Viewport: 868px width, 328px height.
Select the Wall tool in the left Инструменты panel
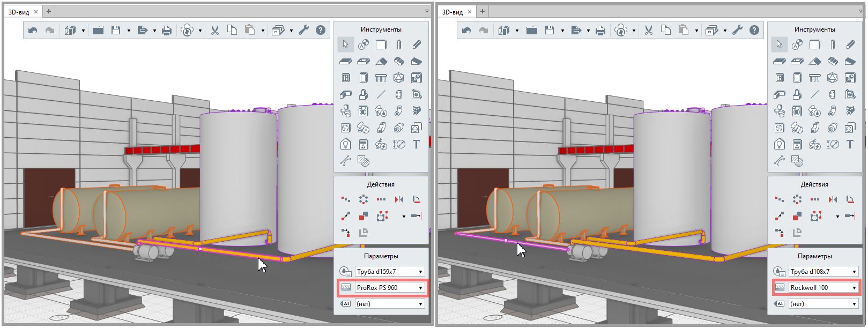tap(381, 44)
